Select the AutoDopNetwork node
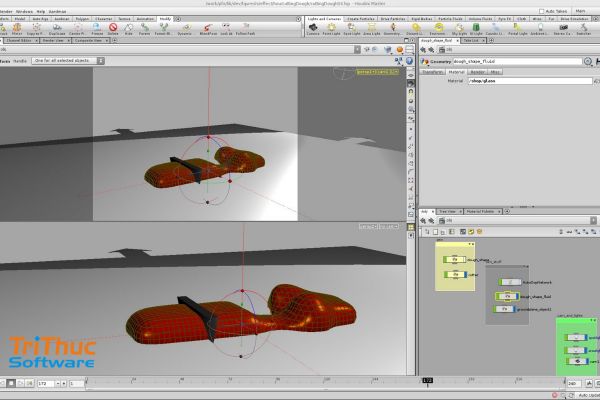This screenshot has height=400, width=600. pyautogui.click(x=510, y=282)
